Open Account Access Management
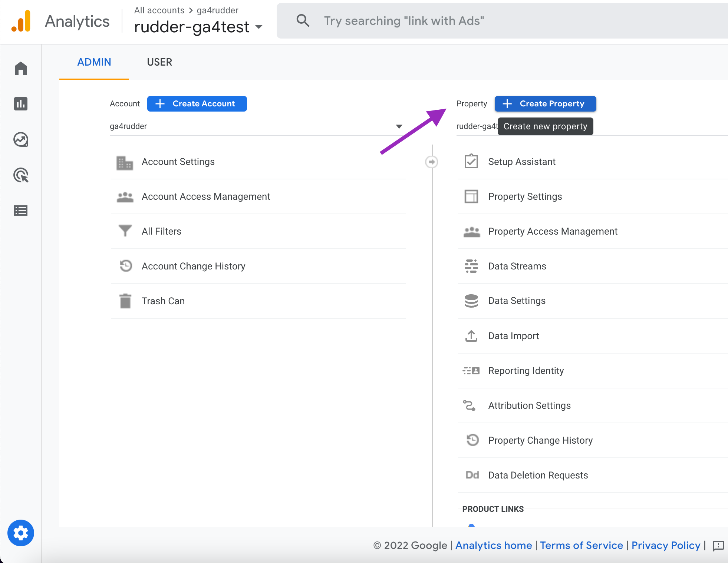The width and height of the screenshot is (728, 563). [206, 196]
